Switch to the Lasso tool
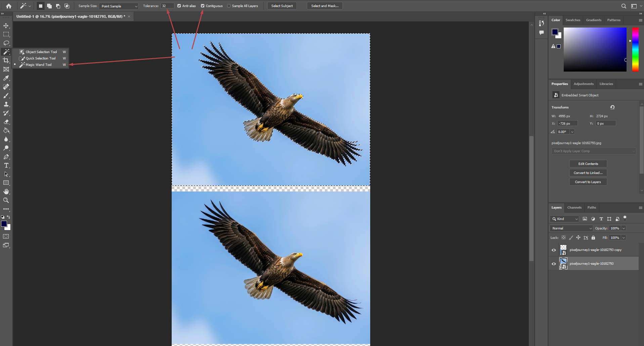This screenshot has height=346, width=644. pos(6,43)
